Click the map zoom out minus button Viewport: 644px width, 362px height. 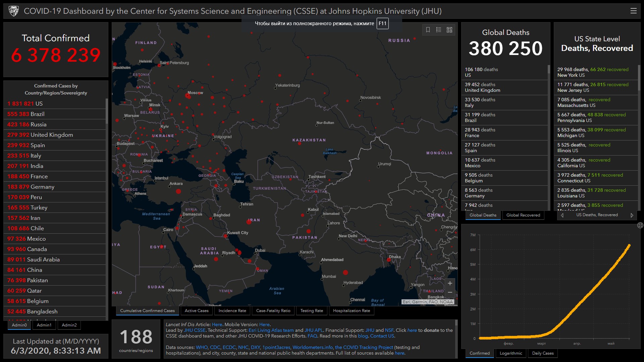[x=450, y=293]
